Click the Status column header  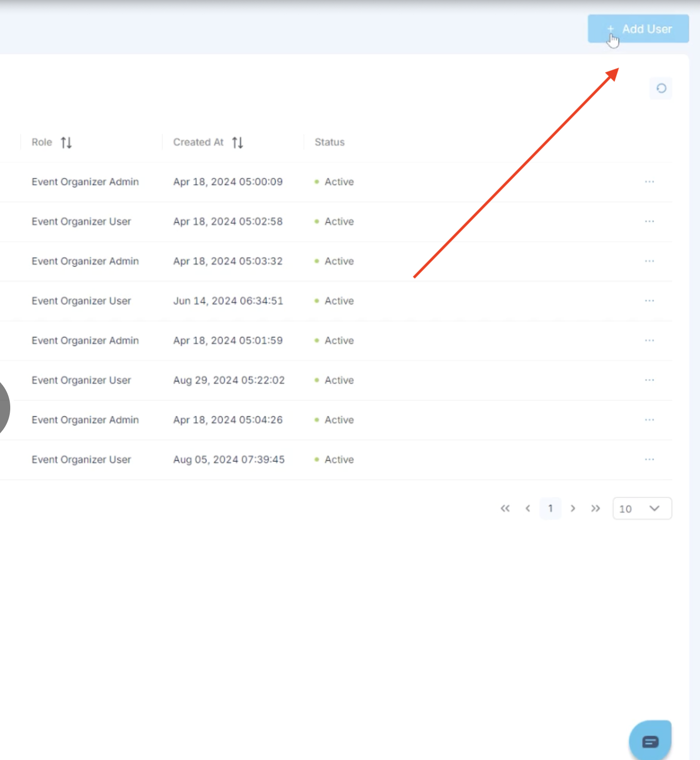click(329, 142)
